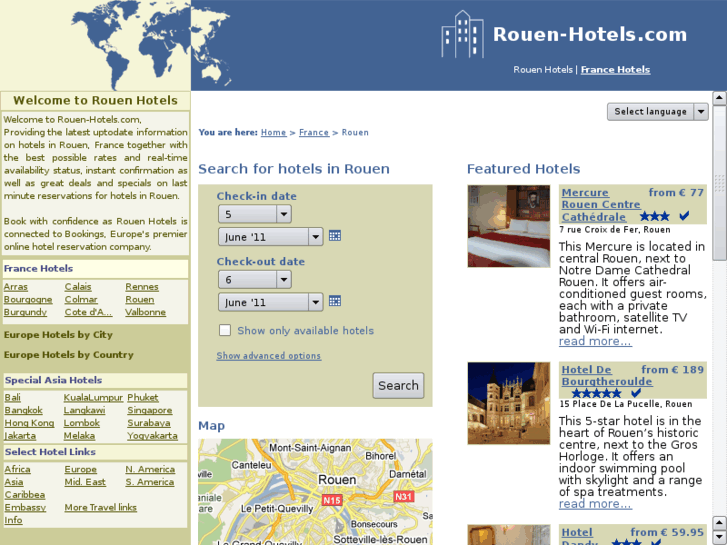Go to Home in breadcrumb
Viewport: 727px width, 545px height.
coord(274,132)
